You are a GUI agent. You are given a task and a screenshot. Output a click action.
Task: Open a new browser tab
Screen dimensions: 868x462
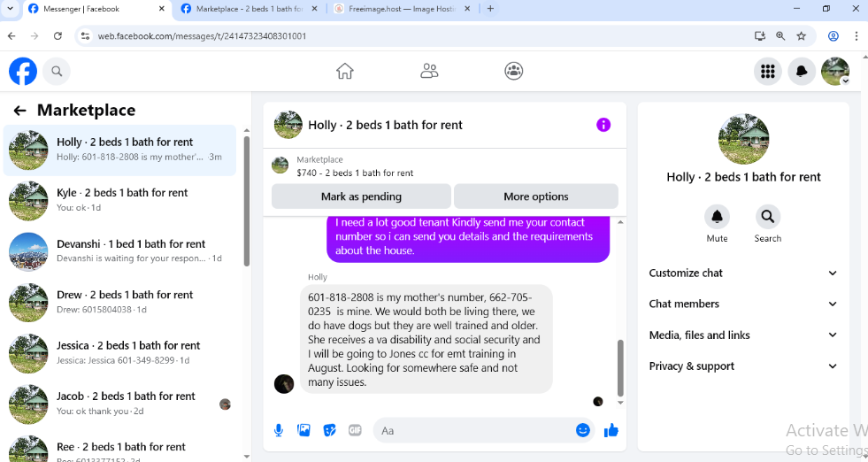[x=490, y=9]
